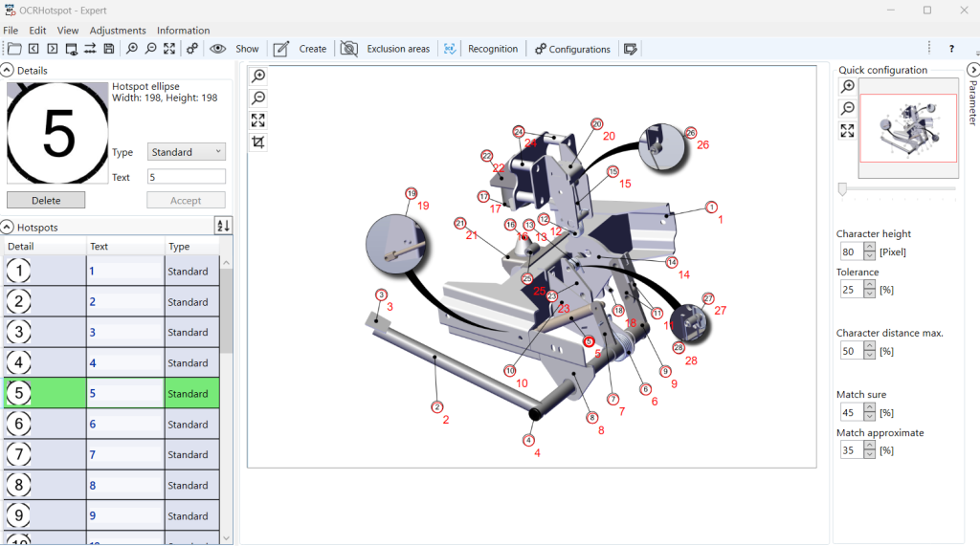Click the save disk icon in toolbar
This screenshot has width=980, height=546.
[x=109, y=49]
